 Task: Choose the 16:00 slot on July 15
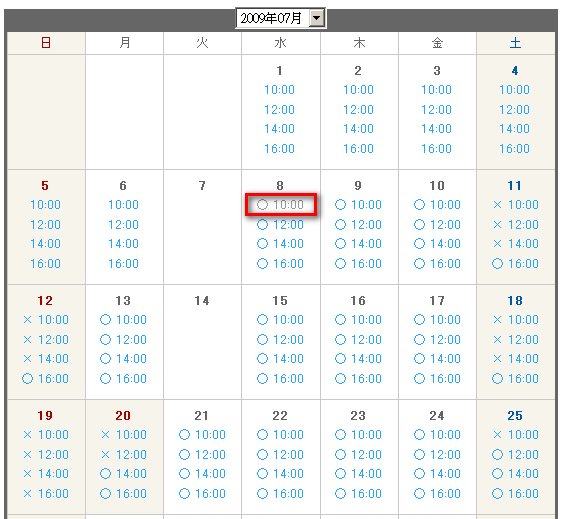[280, 378]
